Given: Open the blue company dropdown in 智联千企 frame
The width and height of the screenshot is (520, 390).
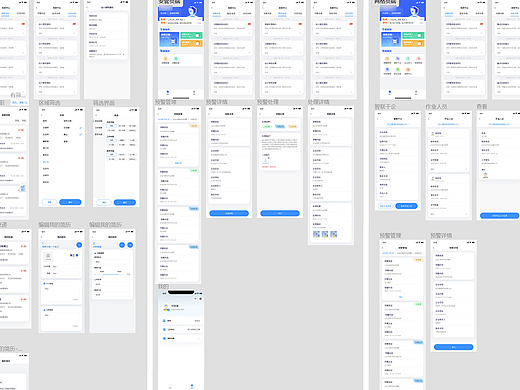Looking at the screenshot, I should [398, 124].
